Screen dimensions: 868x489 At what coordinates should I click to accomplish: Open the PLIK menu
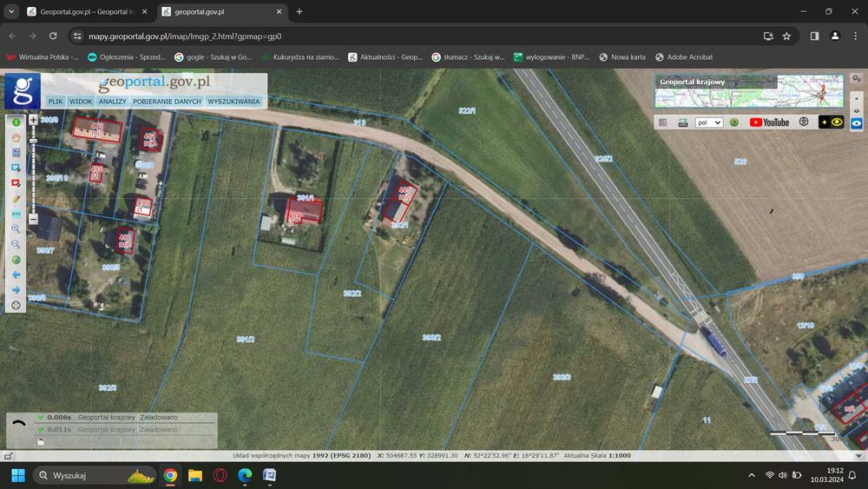[x=56, y=102]
